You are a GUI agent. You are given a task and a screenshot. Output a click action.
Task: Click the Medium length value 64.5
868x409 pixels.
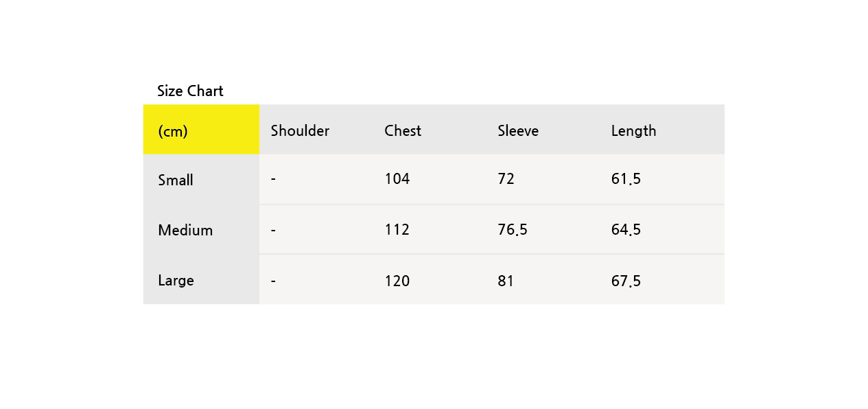(626, 230)
